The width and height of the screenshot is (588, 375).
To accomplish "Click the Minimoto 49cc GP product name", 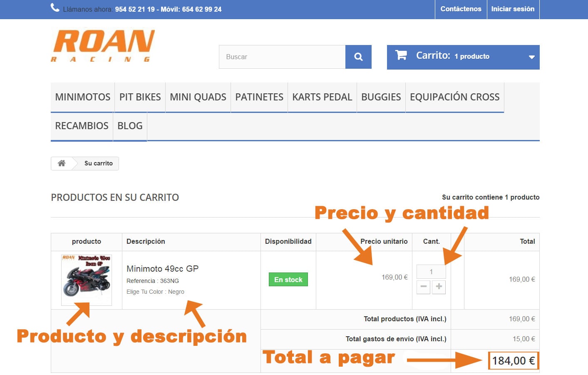I will pyautogui.click(x=162, y=269).
